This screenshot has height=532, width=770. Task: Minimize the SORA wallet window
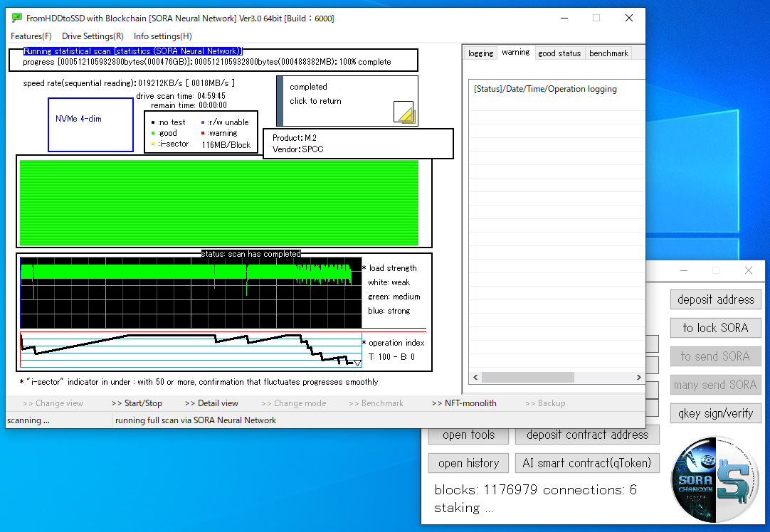(684, 270)
